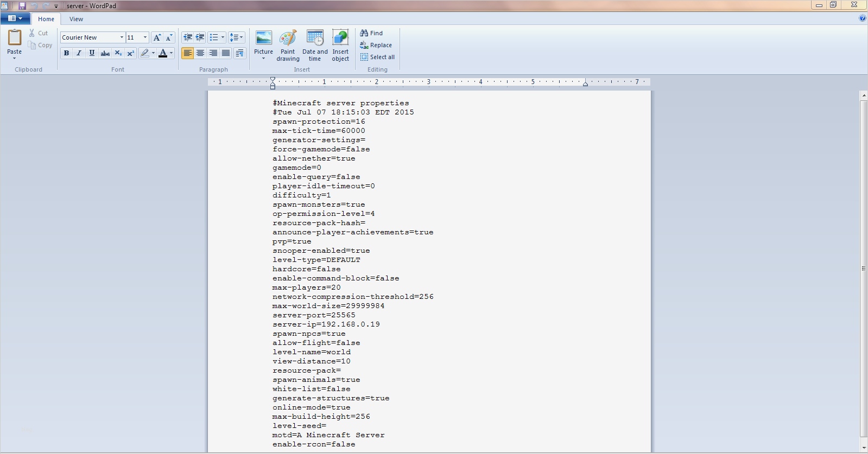Select Align text right

coord(213,53)
